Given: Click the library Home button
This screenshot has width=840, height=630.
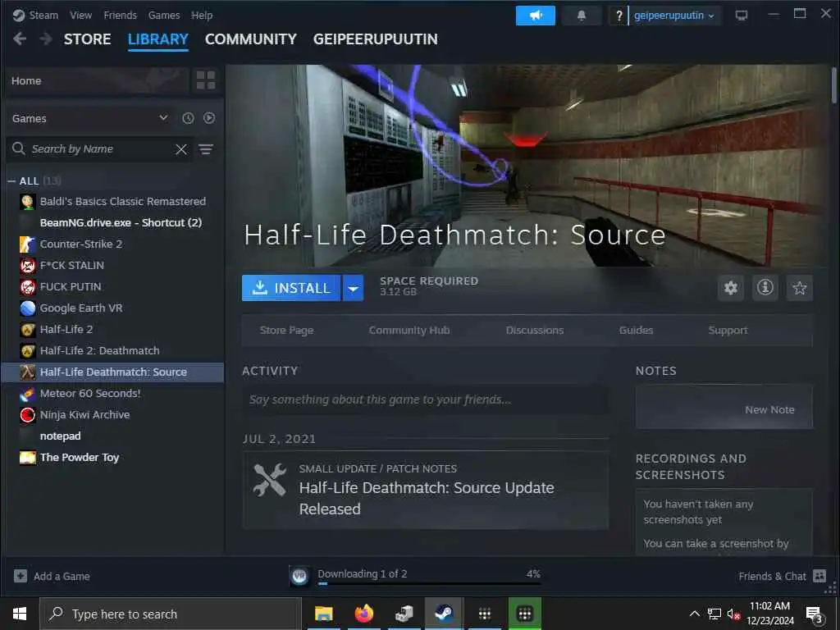Looking at the screenshot, I should pyautogui.click(x=98, y=80).
